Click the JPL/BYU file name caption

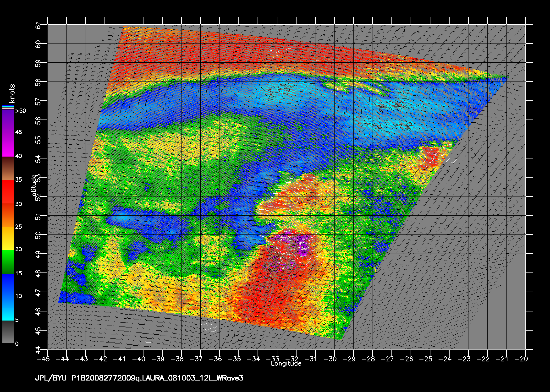point(139,378)
